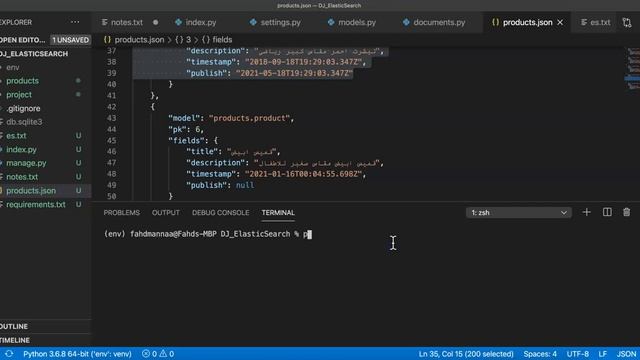Screen dimensions: 640x360
Task: Click "products.product" model value on line 43
Action: [249, 118]
